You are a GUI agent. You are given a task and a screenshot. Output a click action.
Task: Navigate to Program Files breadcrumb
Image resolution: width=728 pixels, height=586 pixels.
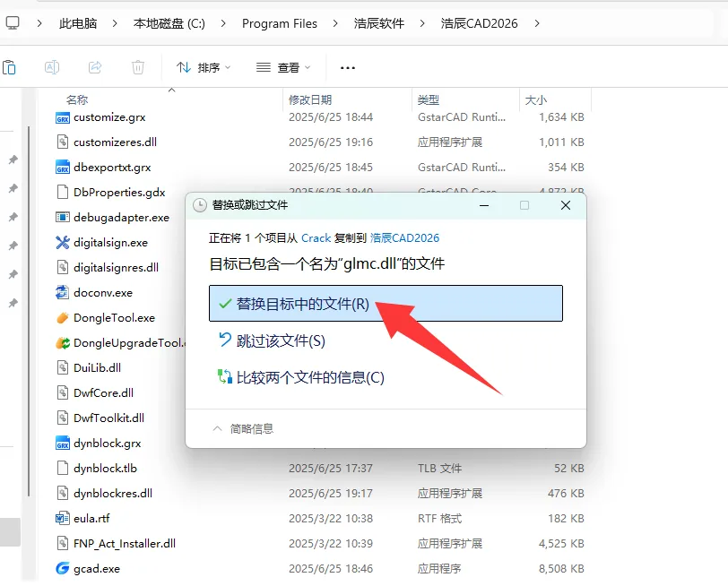tap(280, 23)
